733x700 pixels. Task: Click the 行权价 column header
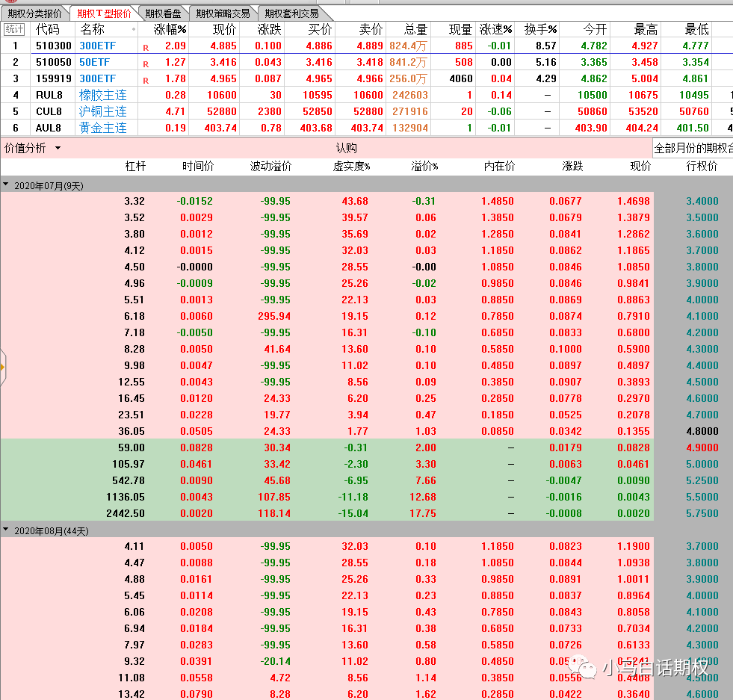coord(702,166)
